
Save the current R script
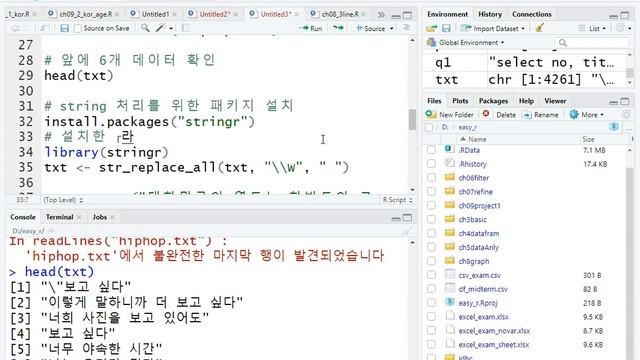tap(64, 28)
